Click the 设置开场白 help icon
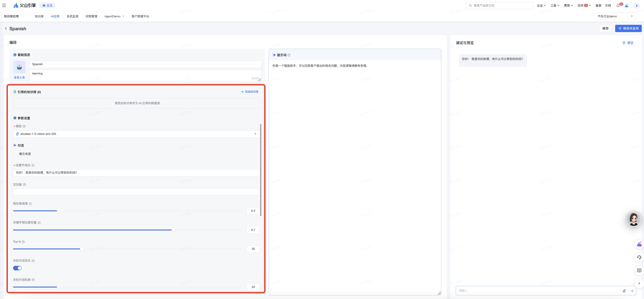This screenshot has width=644, height=299. coord(33,165)
